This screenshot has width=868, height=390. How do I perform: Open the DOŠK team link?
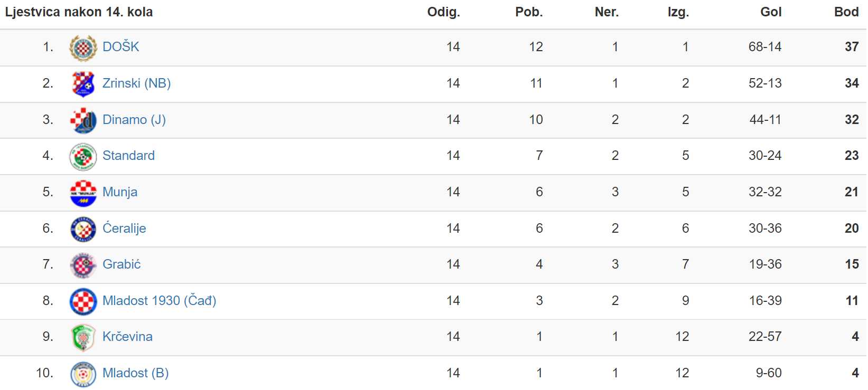[x=121, y=47]
